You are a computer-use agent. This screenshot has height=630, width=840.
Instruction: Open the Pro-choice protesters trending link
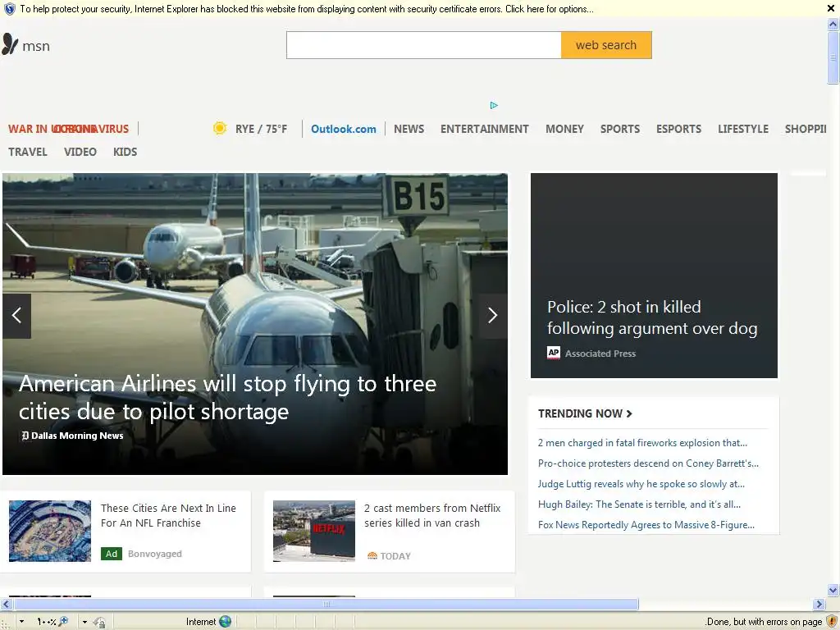(648, 463)
